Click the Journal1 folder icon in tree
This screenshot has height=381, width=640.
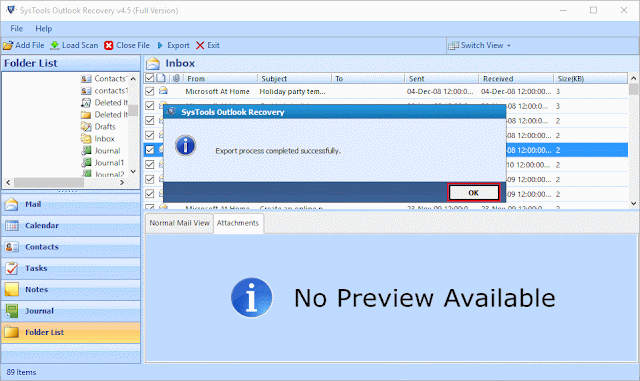86,163
